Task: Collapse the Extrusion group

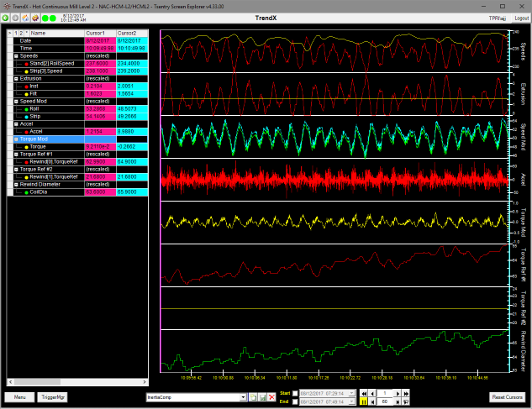Action: (x=16, y=79)
